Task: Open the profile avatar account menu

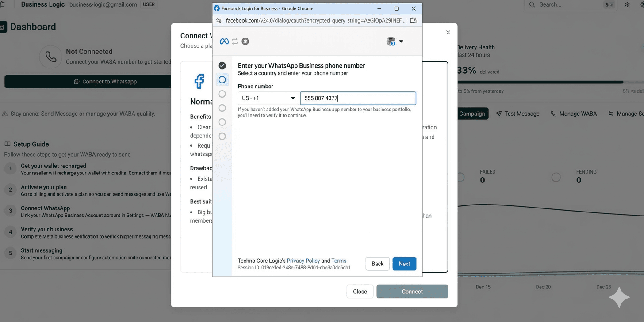Action: 395,42
